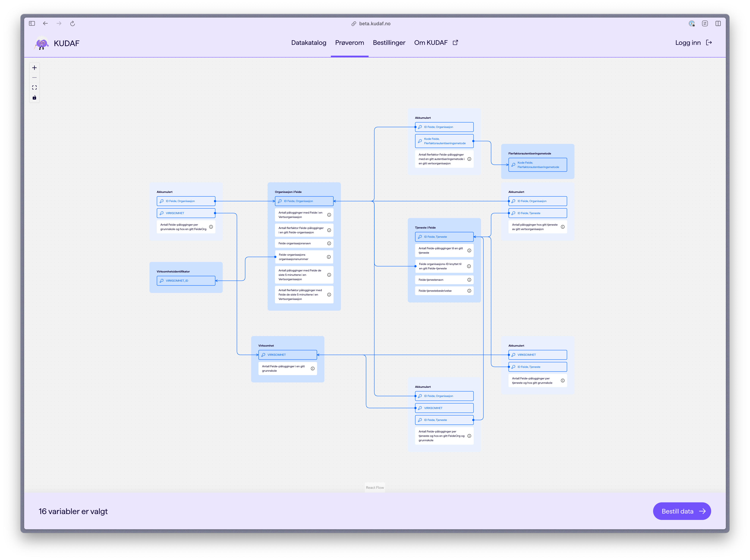
Task: Click the beta.kudaf.no address field
Action: 375,23
